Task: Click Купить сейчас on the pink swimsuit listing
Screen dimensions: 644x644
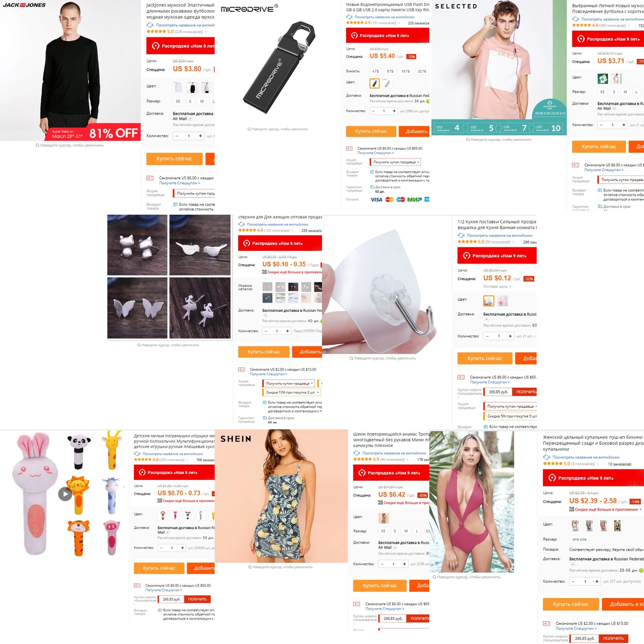Action: pos(570,604)
